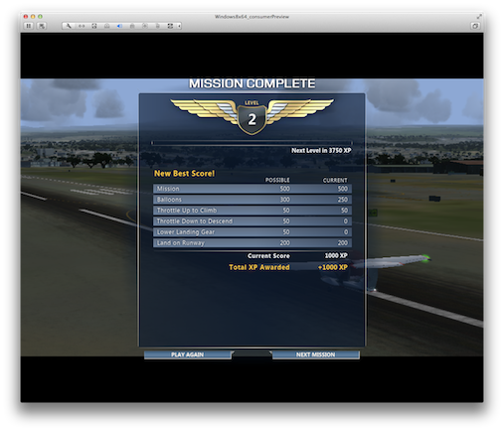504x431 pixels.
Task: Click the snapshot button beside pause
Action: click(42, 26)
